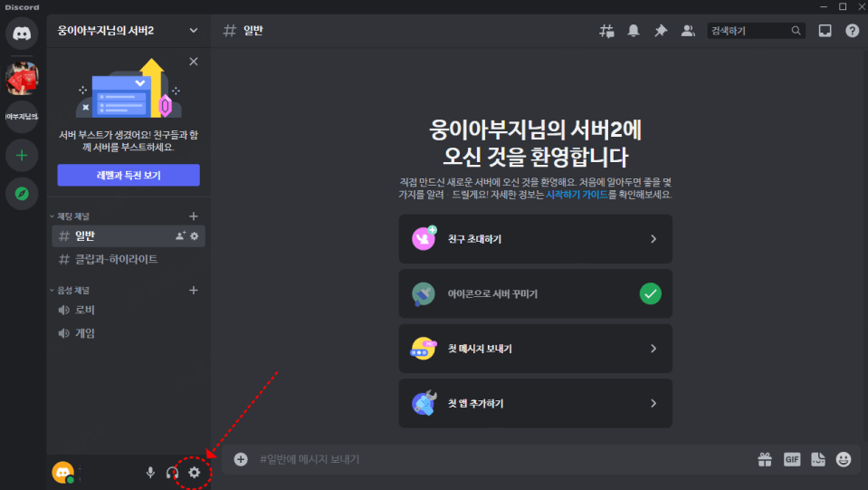The width and height of the screenshot is (868, 490).
Task: Toggle microphone mute
Action: (x=150, y=472)
